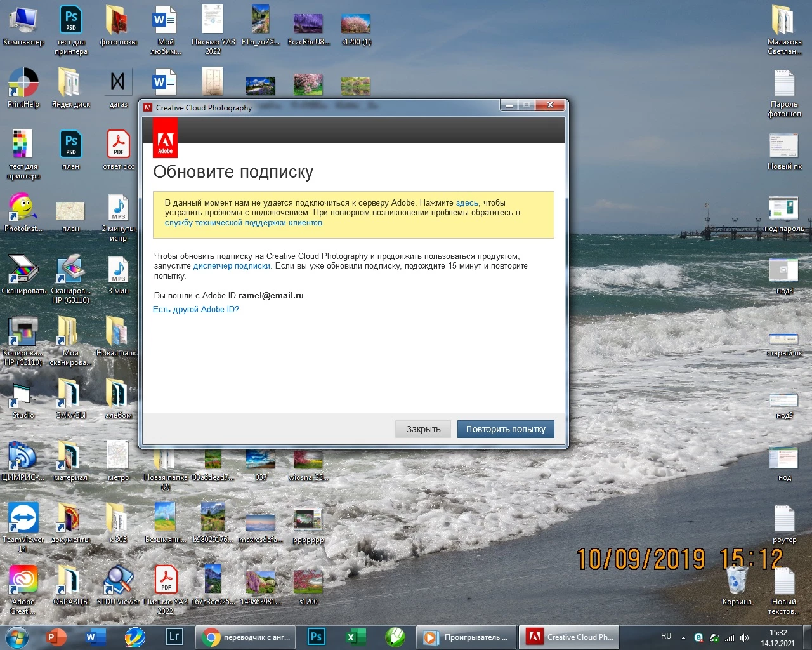Select the "Малахова Светлан..." folder icon
Screen dimensions: 812x650
[785, 30]
